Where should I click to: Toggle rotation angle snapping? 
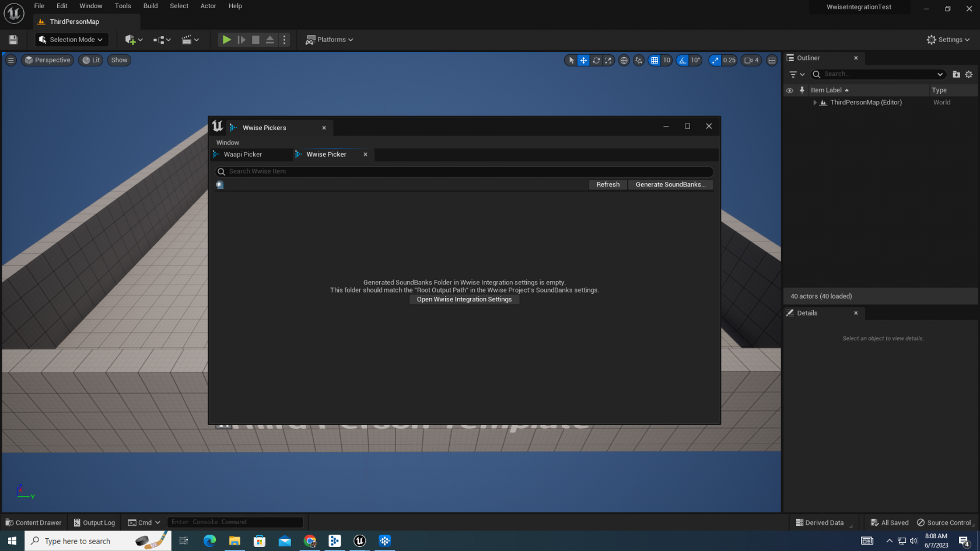(682, 60)
